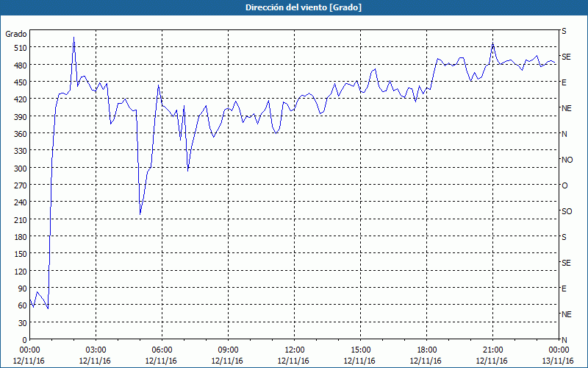Select the '18:00' time label
The width and height of the screenshot is (588, 368).
426,350
